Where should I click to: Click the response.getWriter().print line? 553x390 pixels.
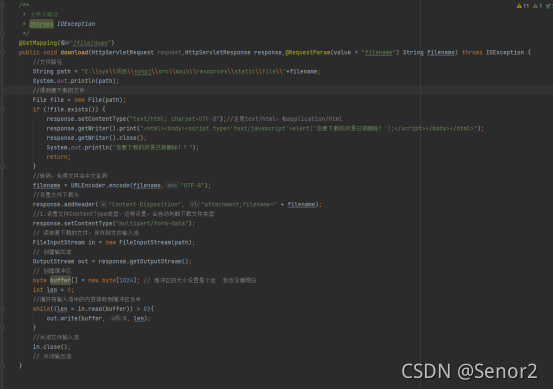265,129
